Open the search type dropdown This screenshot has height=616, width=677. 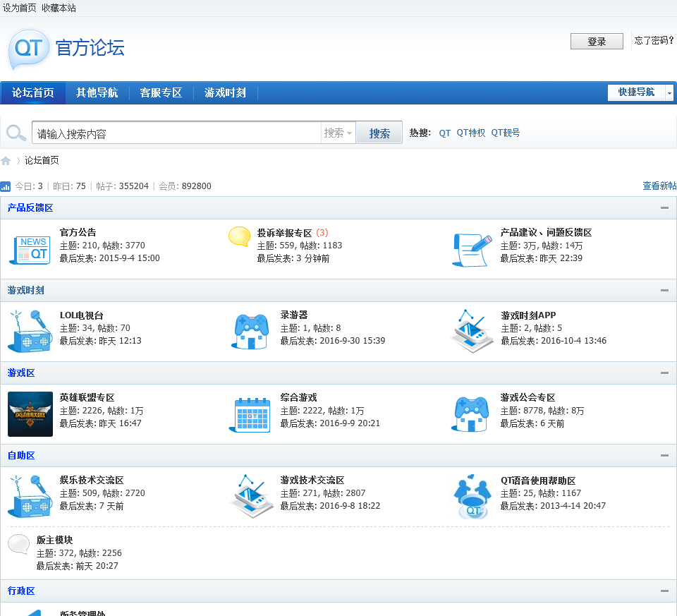pos(338,133)
